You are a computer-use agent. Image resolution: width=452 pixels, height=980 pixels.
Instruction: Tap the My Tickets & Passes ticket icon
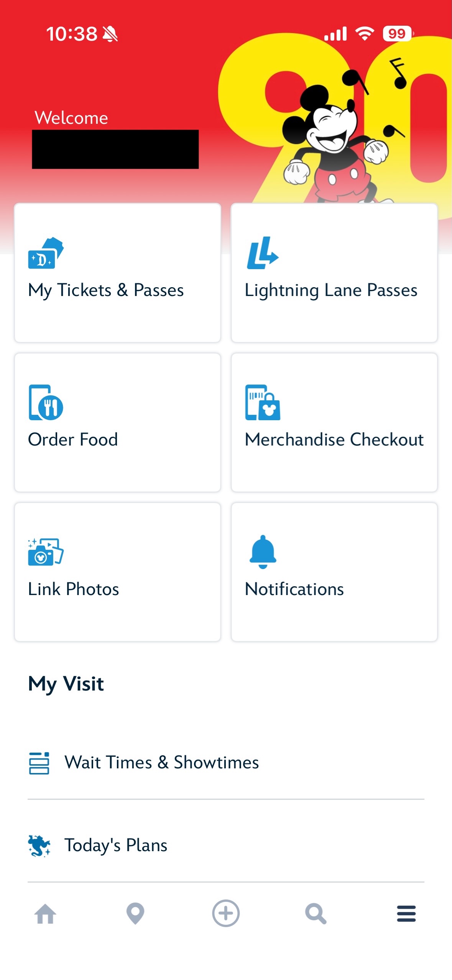pyautogui.click(x=46, y=253)
